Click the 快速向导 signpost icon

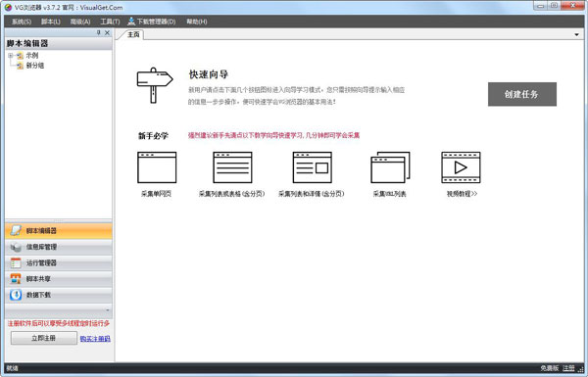[x=155, y=85]
